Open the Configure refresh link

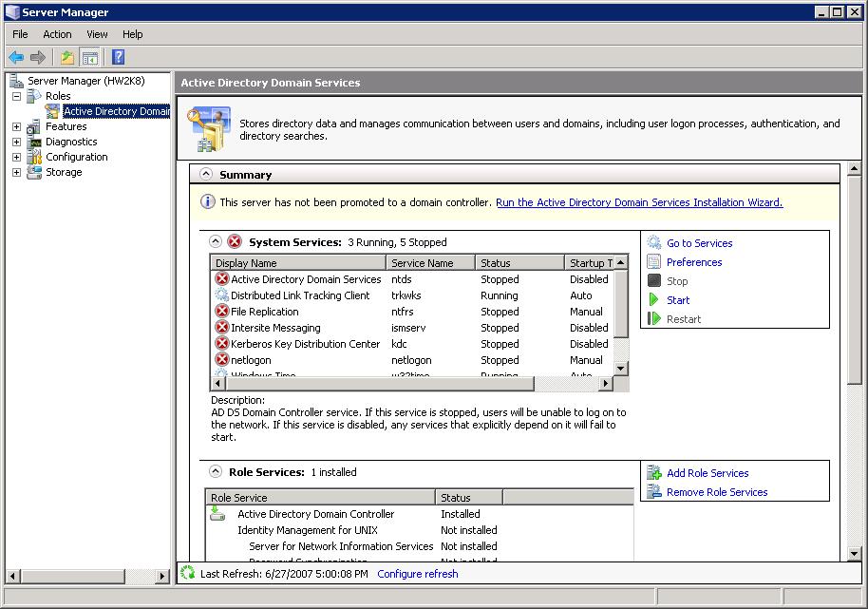418,574
